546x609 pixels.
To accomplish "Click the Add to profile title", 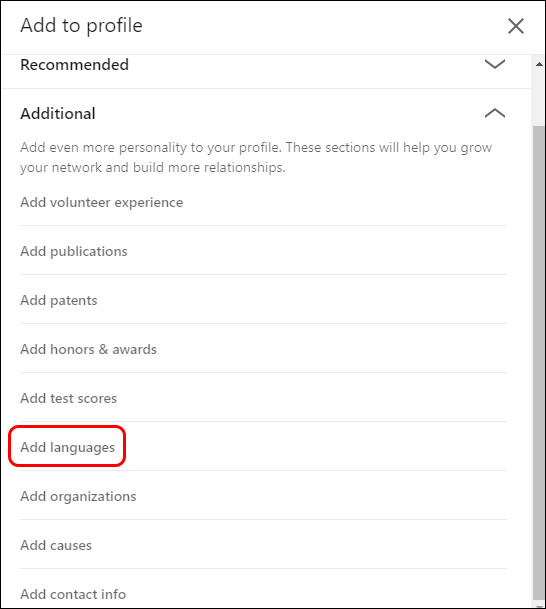I will point(82,26).
